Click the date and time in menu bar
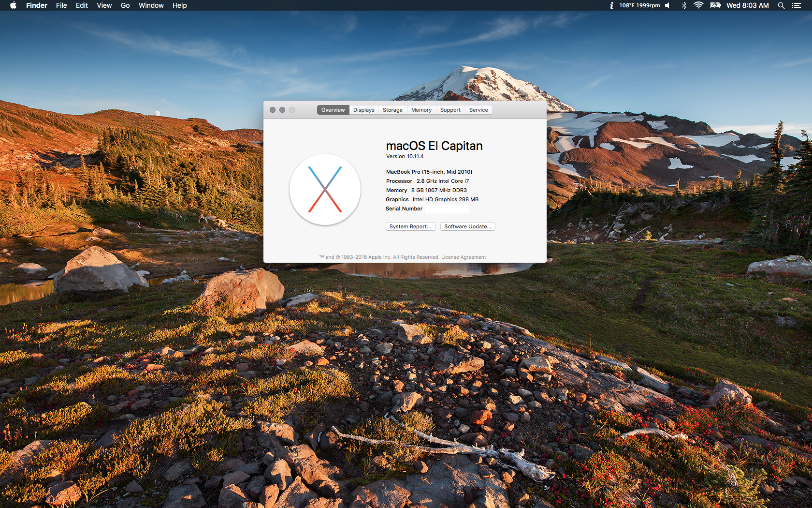812x508 pixels. (747, 5)
